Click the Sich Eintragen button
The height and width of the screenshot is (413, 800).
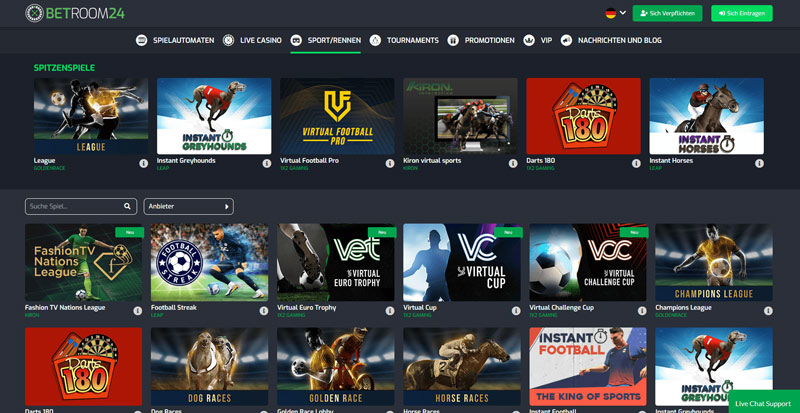(742, 13)
